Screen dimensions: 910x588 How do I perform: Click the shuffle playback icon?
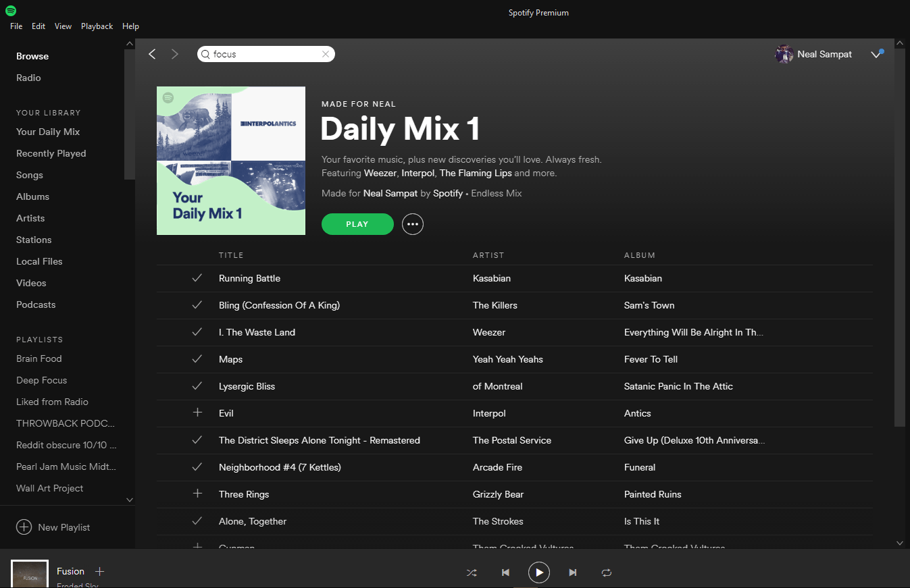click(472, 572)
